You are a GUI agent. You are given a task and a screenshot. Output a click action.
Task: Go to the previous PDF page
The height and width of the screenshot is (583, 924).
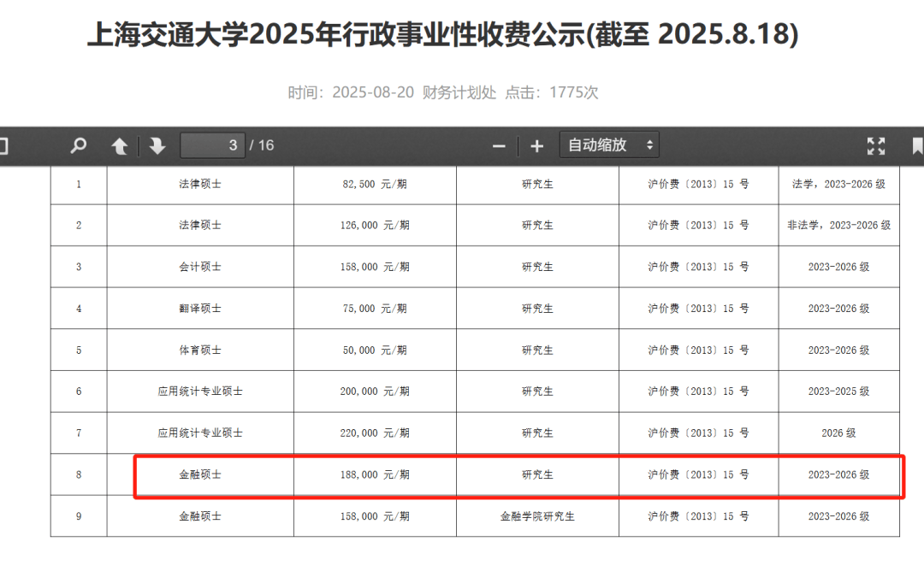[x=120, y=146]
